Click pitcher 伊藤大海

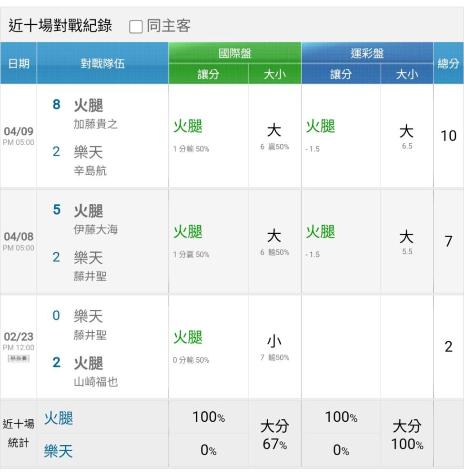click(95, 229)
